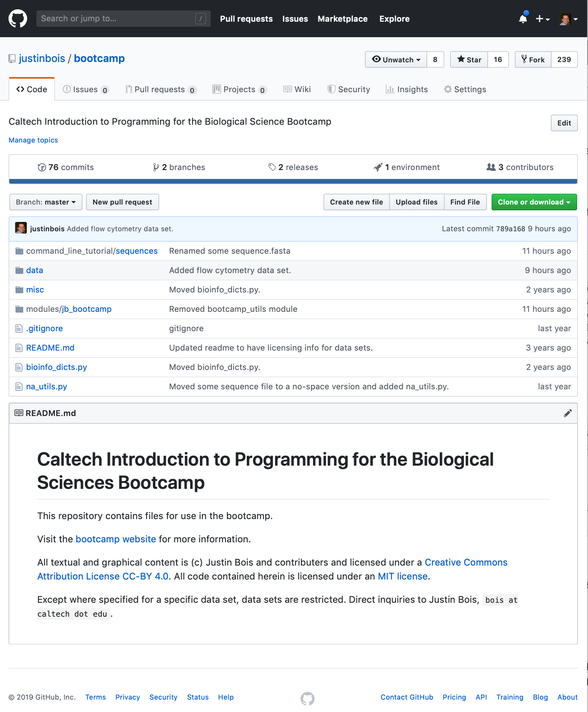Switch to the Projects tab

[240, 89]
